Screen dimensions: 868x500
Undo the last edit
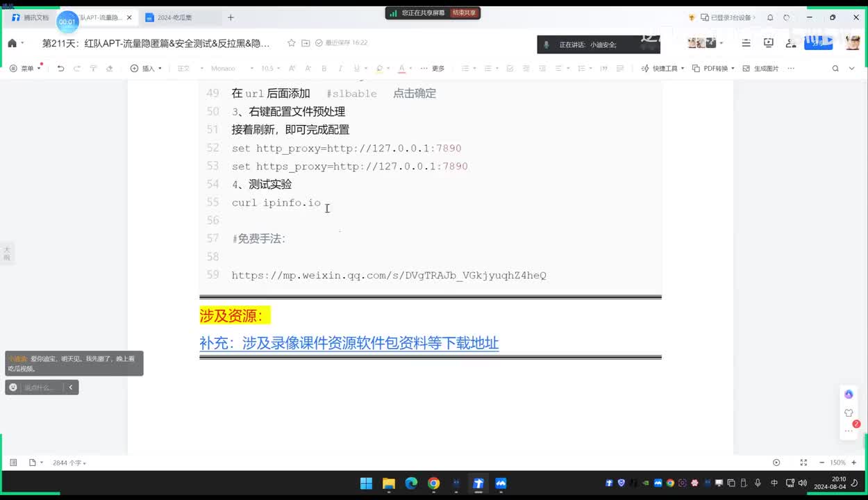[60, 68]
